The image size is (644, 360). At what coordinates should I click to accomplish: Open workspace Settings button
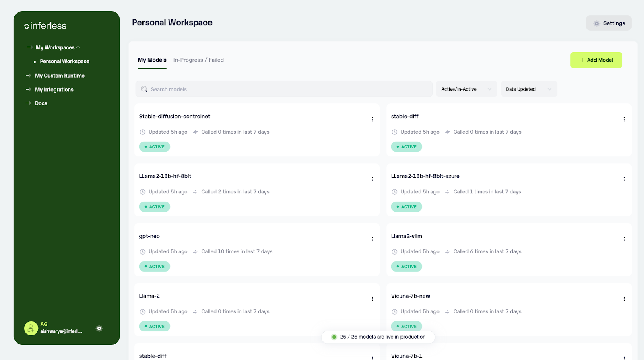609,23
